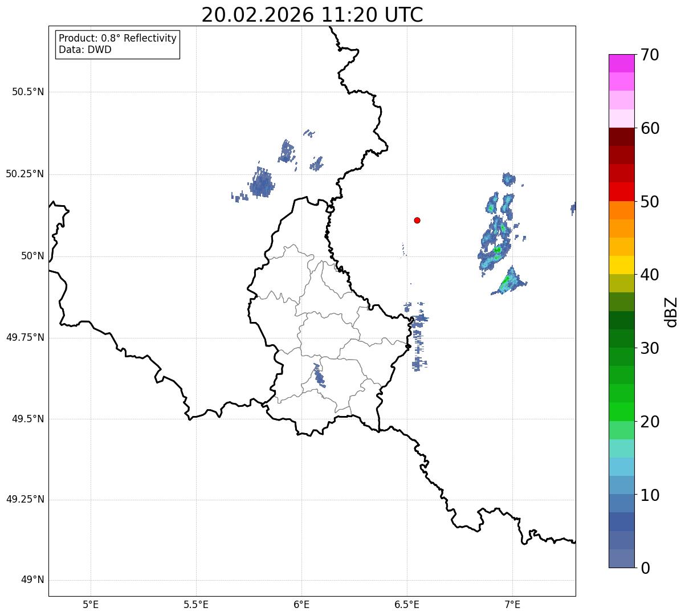Click the longitude label 6.5°E
685x616 pixels.
coord(407,604)
